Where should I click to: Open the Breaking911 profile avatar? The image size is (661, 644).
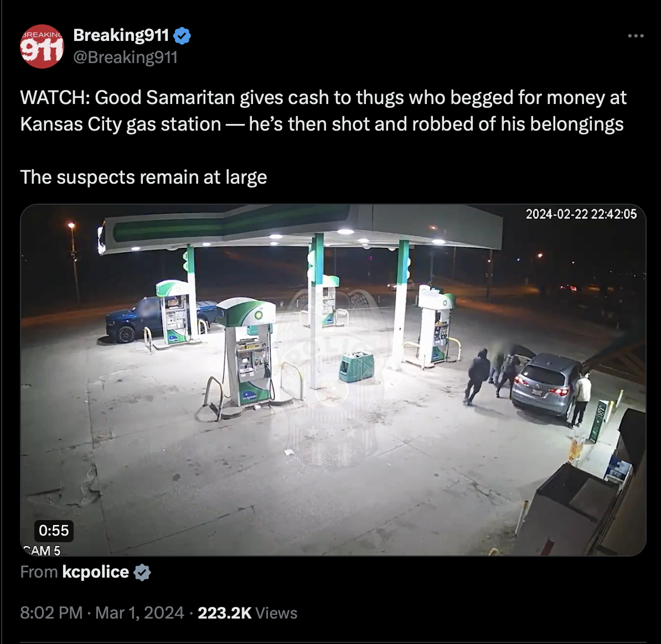point(42,46)
